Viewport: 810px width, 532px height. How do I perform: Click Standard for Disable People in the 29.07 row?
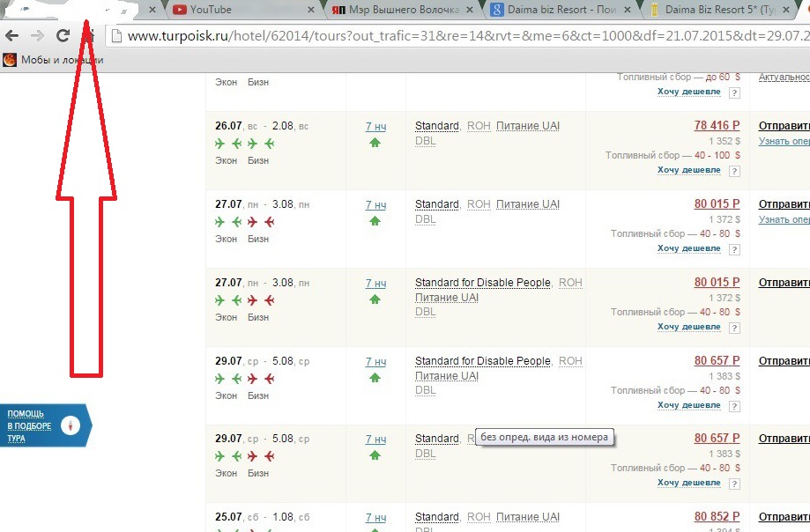tap(482, 361)
